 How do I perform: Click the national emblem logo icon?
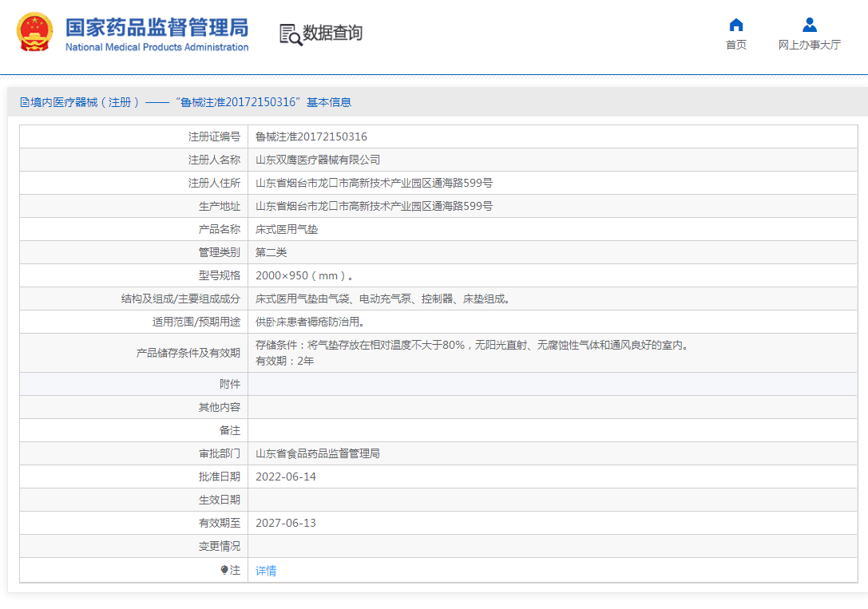(35, 32)
